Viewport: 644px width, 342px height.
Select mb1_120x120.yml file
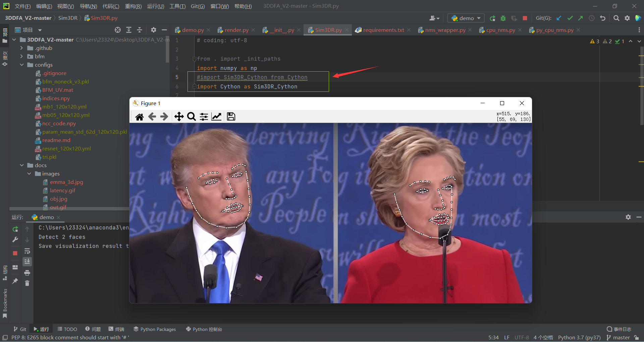[x=64, y=107]
